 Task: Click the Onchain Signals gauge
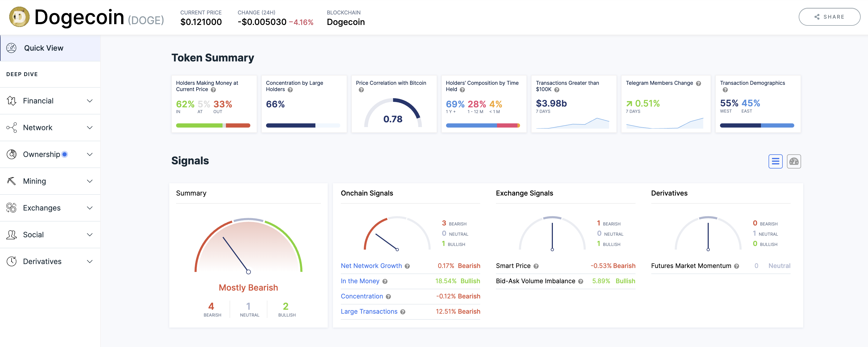tap(397, 233)
